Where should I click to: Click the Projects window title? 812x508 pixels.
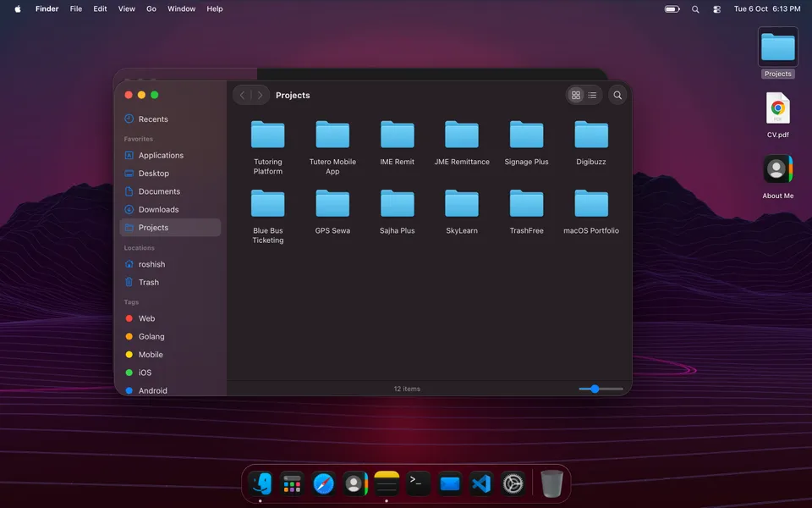[x=293, y=96]
